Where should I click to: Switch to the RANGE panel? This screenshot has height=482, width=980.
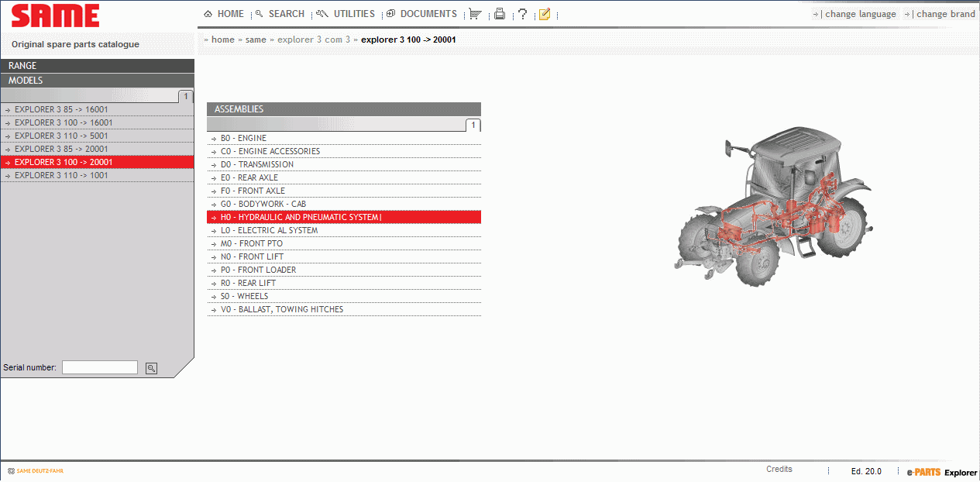(x=97, y=65)
